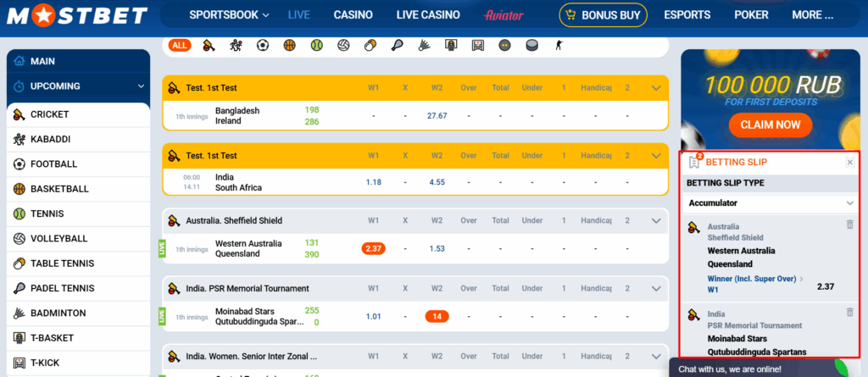Select the ice hockey puck icon in the top sport filter
Viewport: 868px width, 377px height.
tap(531, 46)
